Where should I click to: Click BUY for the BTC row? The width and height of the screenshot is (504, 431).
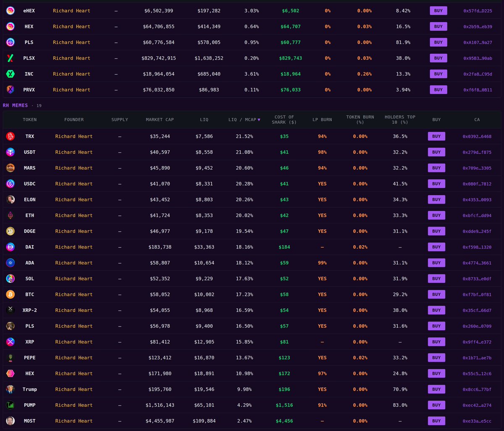coord(436,295)
